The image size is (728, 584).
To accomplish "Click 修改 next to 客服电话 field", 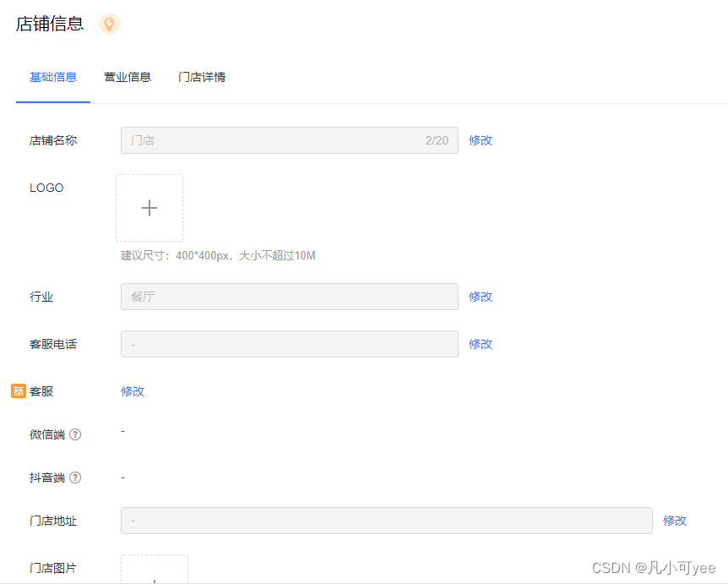I will 481,344.
